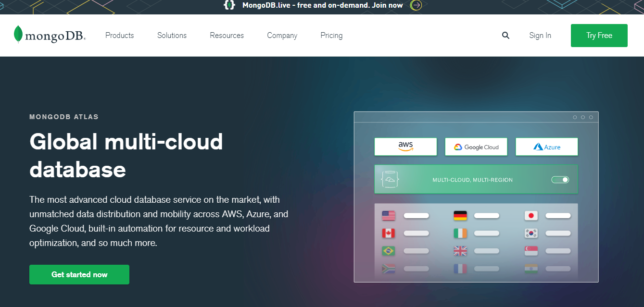This screenshot has width=644, height=307.
Task: Select the AWS cloud provider card
Action: 405,147
